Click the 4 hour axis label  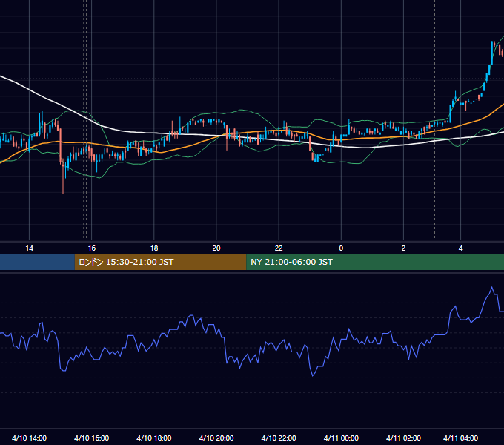point(460,248)
